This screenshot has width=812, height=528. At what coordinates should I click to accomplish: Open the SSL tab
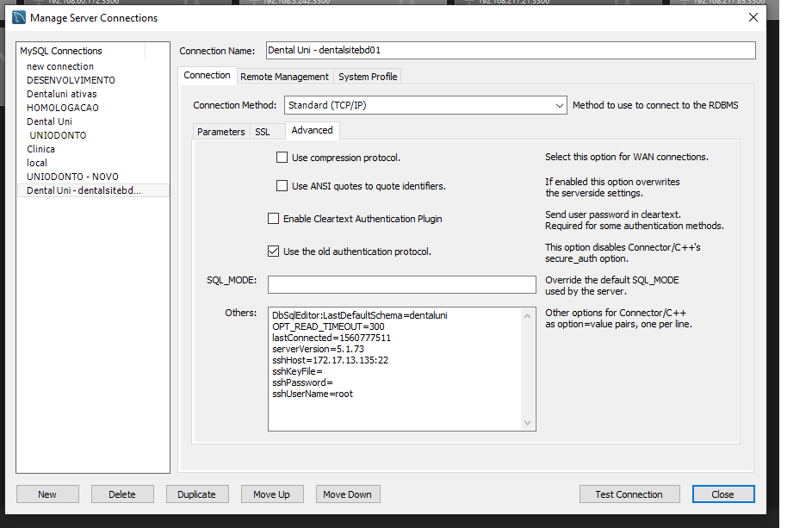pyautogui.click(x=263, y=132)
